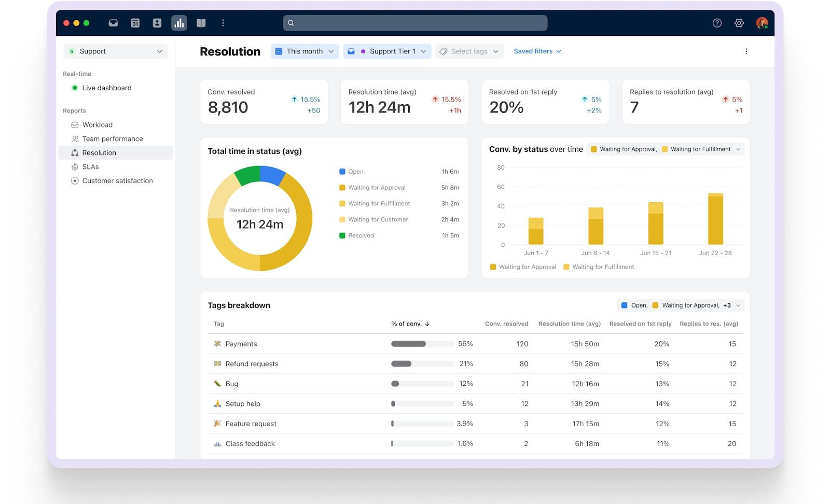Screen dimensions: 830x504
Task: Click the Jun 1 - 7 bar
Action: click(x=536, y=231)
